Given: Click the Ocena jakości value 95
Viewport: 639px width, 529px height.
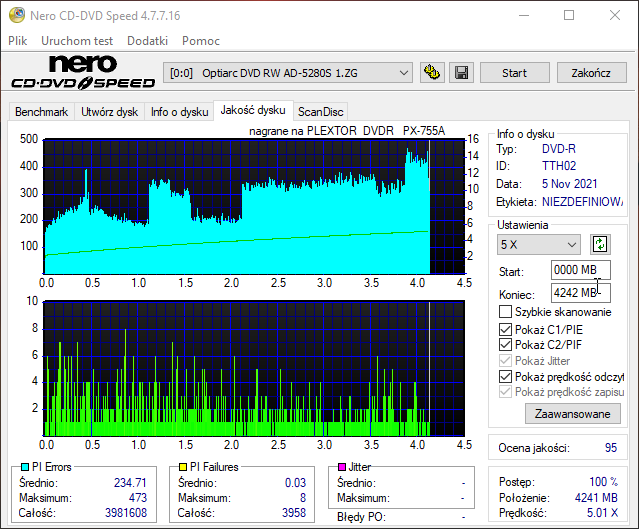Looking at the screenshot, I should (610, 448).
